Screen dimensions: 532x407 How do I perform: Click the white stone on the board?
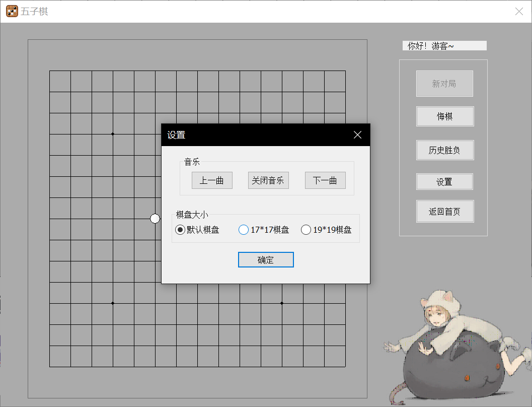click(x=155, y=219)
